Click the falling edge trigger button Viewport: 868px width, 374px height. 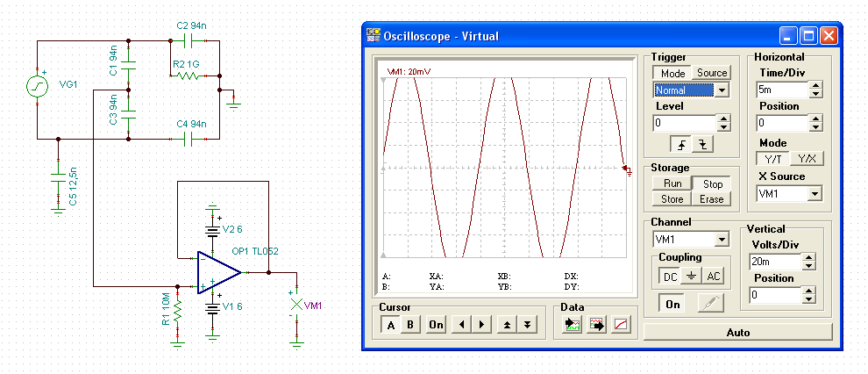tap(702, 145)
